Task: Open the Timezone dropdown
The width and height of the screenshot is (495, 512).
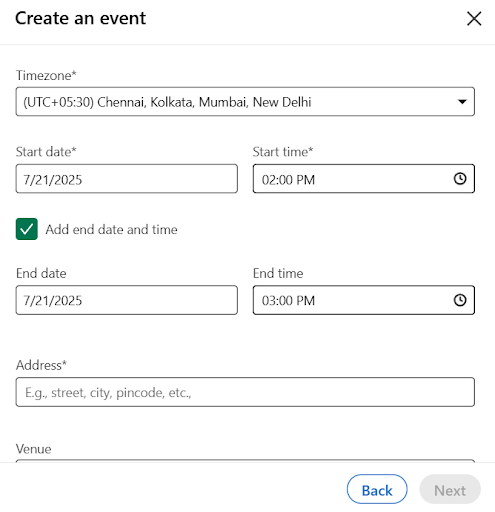Action: coord(245,102)
